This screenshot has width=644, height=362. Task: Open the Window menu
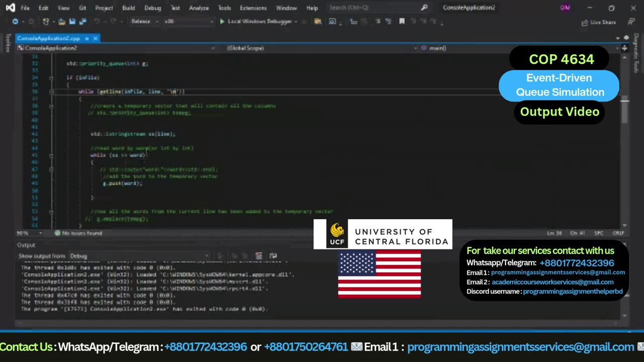click(286, 8)
